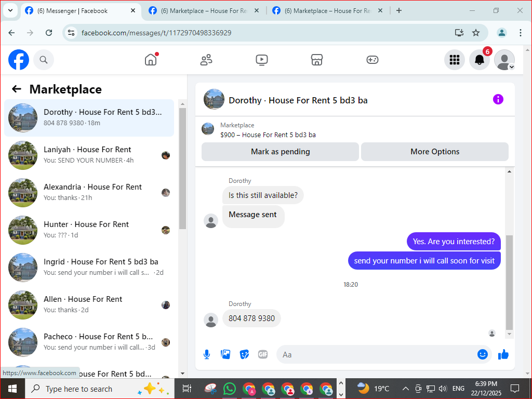Open the Marketplace storefront icon
This screenshot has width=532, height=399.
click(x=317, y=60)
